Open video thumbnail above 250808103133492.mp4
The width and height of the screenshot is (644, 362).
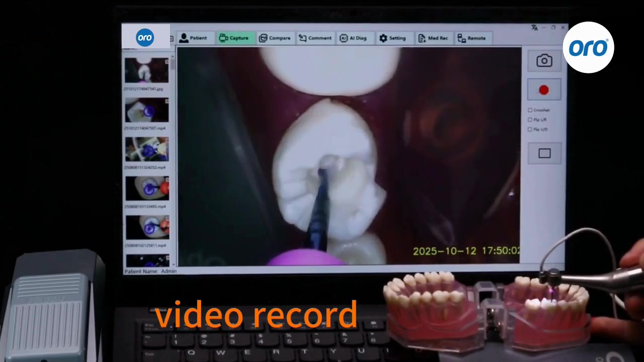pos(146,189)
